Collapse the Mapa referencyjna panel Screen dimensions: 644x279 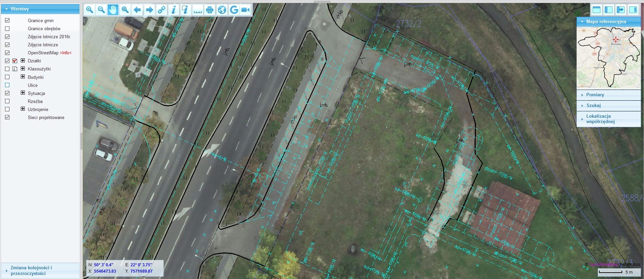click(x=608, y=21)
